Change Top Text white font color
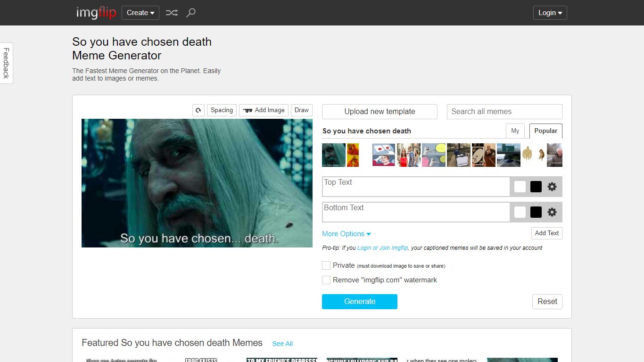This screenshot has height=362, width=644. (520, 187)
